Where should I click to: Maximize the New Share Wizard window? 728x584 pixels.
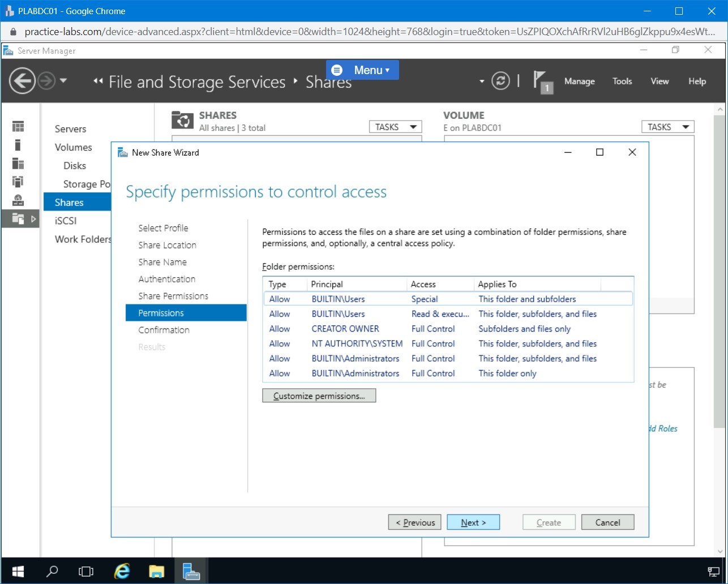599,152
